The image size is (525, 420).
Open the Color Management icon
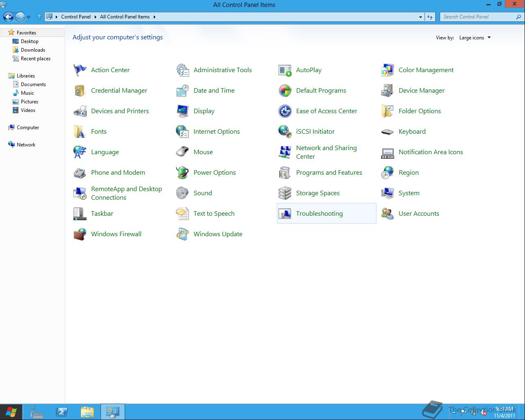tap(387, 70)
